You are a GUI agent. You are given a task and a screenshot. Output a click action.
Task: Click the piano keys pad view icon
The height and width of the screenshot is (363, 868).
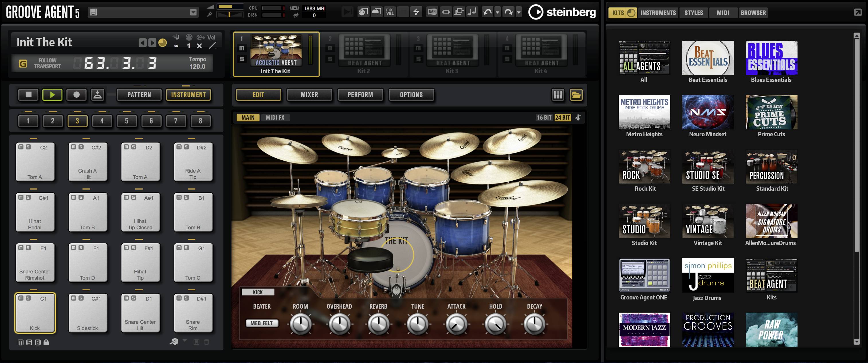(x=558, y=95)
